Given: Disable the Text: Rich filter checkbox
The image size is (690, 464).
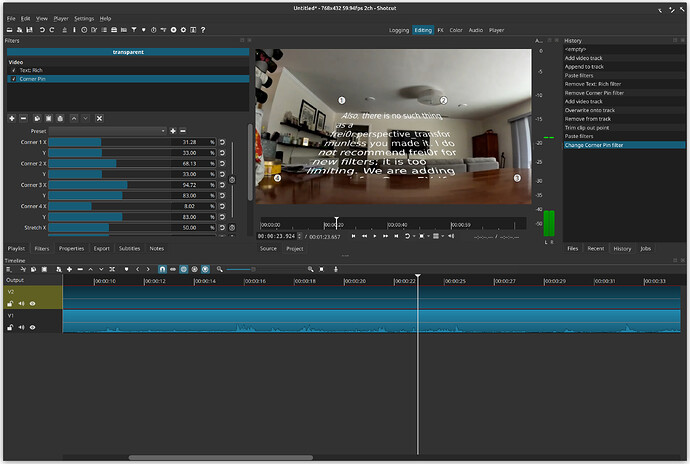Looking at the screenshot, I should pyautogui.click(x=12, y=69).
